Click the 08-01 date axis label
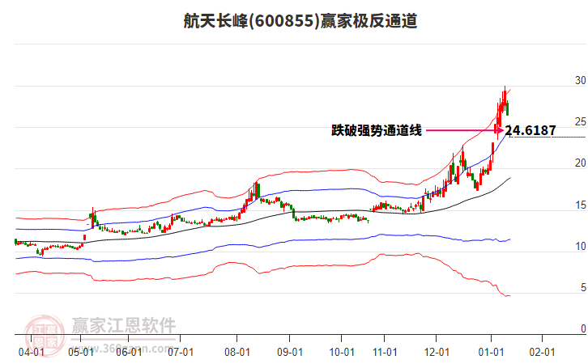 click(237, 353)
